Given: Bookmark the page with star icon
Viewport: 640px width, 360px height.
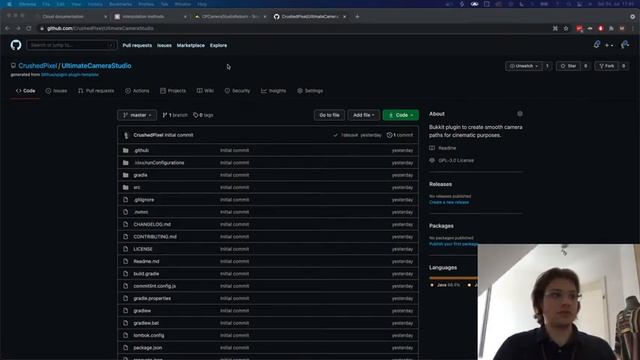Looking at the screenshot, I should (x=566, y=28).
